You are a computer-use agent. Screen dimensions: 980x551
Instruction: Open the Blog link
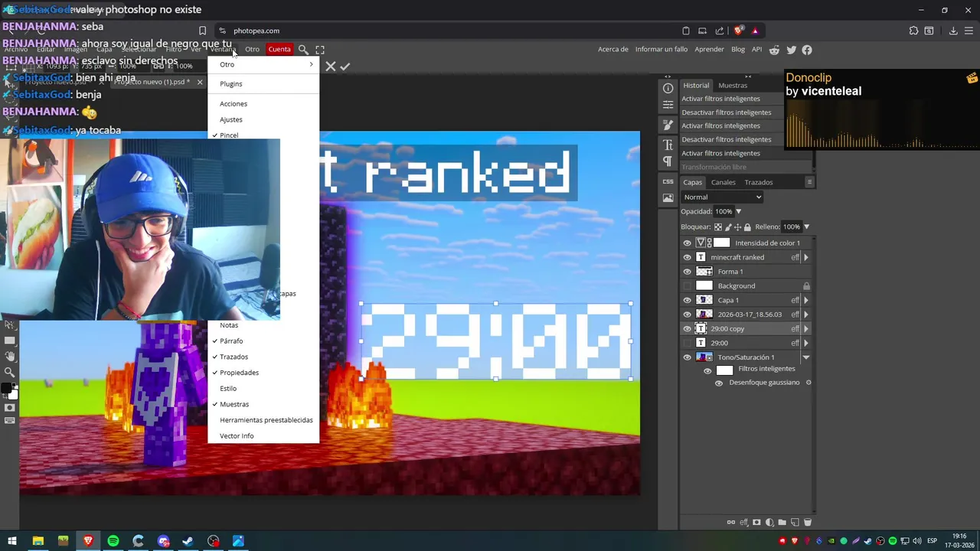[738, 50]
